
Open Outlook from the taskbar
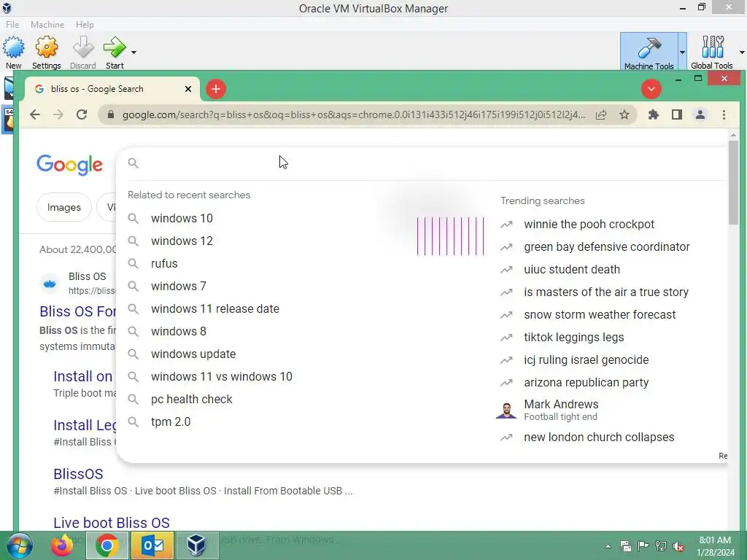pos(152,545)
